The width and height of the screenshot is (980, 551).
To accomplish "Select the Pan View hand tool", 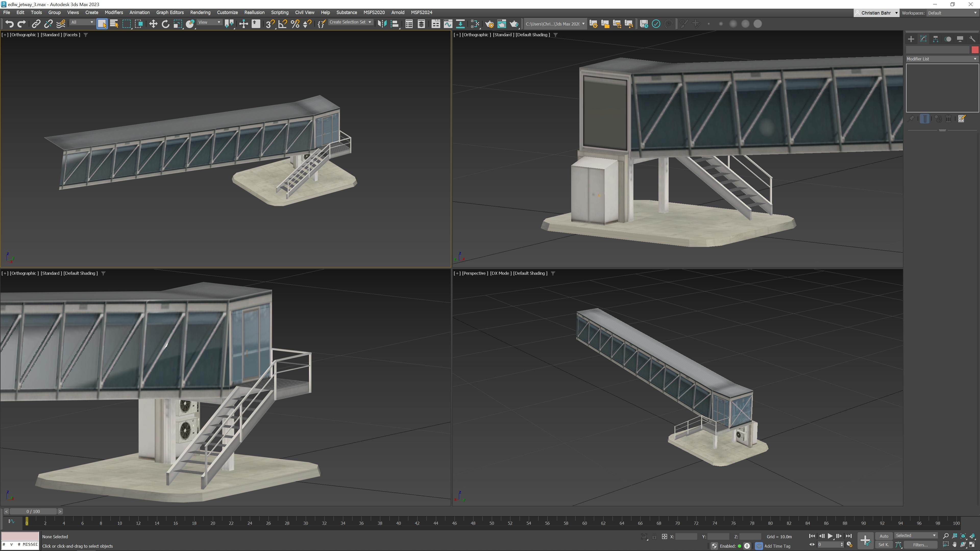I will [954, 545].
